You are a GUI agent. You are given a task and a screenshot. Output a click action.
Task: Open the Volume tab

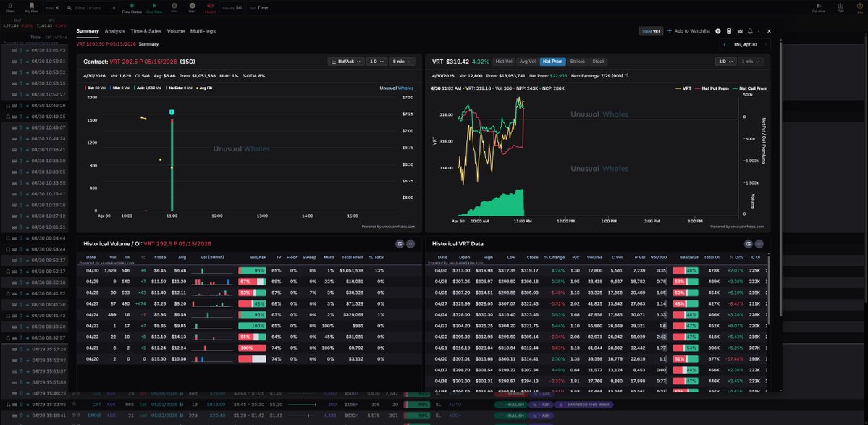(176, 31)
